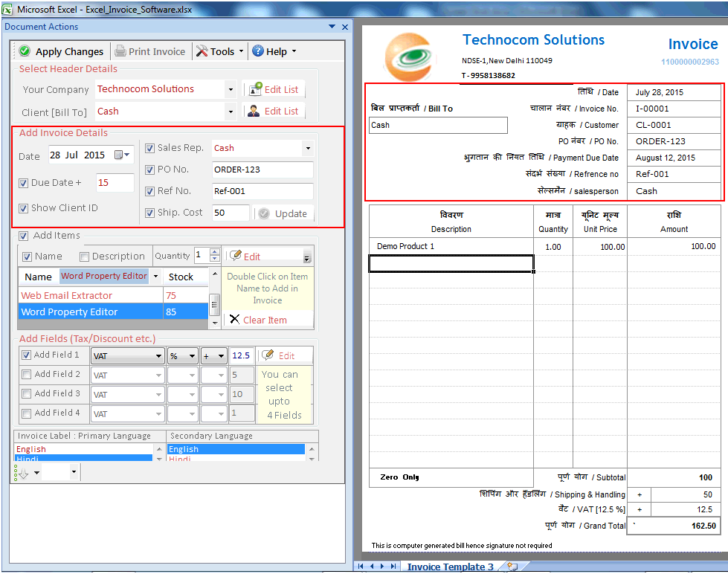The width and height of the screenshot is (728, 574).
Task: Enable the Add Field 2 checkbox
Action: 28,375
